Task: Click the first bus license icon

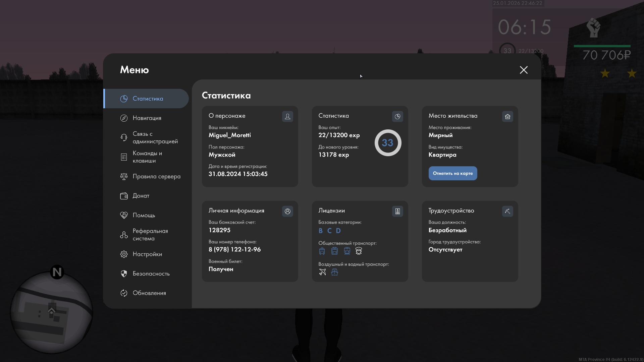Action: 322,251
